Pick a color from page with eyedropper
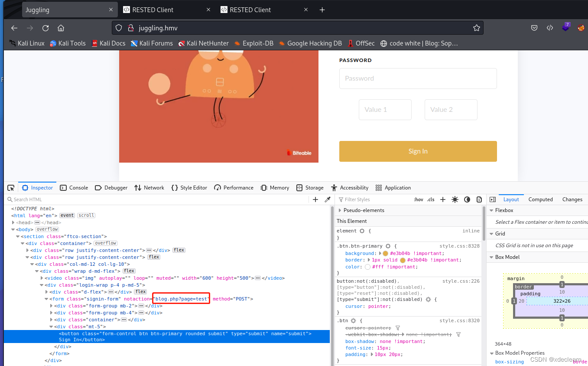The height and width of the screenshot is (366, 588). [x=328, y=199]
